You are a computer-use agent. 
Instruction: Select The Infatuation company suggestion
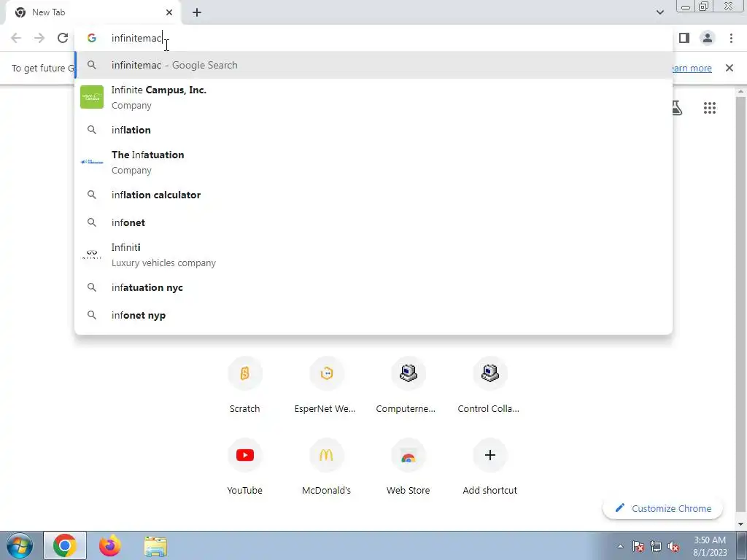click(x=373, y=162)
